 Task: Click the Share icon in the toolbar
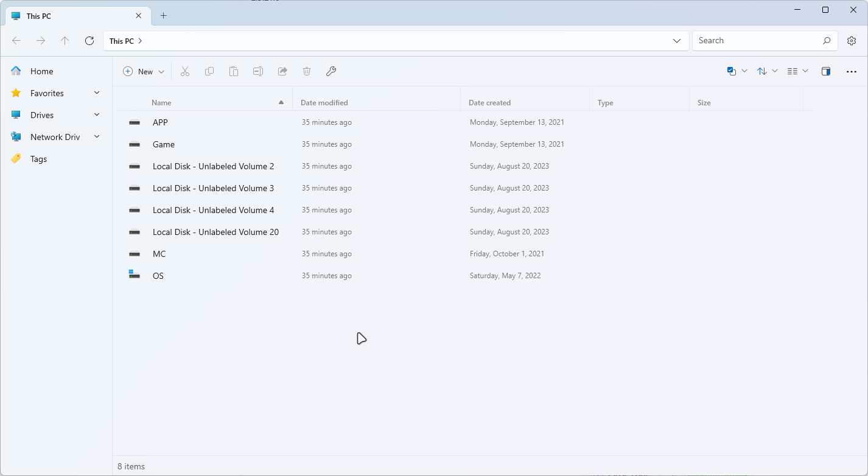282,71
